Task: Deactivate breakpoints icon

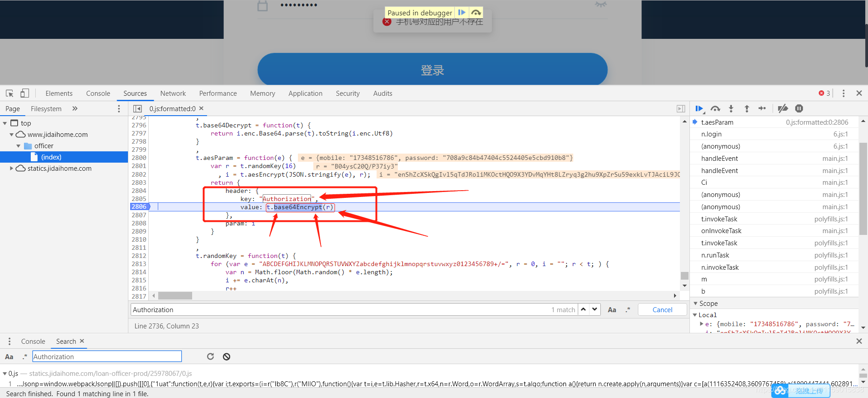Action: (x=783, y=108)
